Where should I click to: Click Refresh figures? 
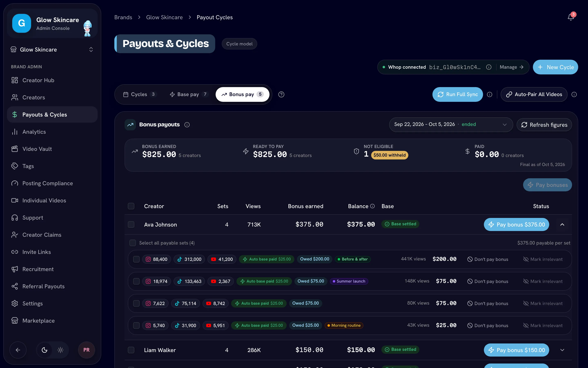coord(544,125)
